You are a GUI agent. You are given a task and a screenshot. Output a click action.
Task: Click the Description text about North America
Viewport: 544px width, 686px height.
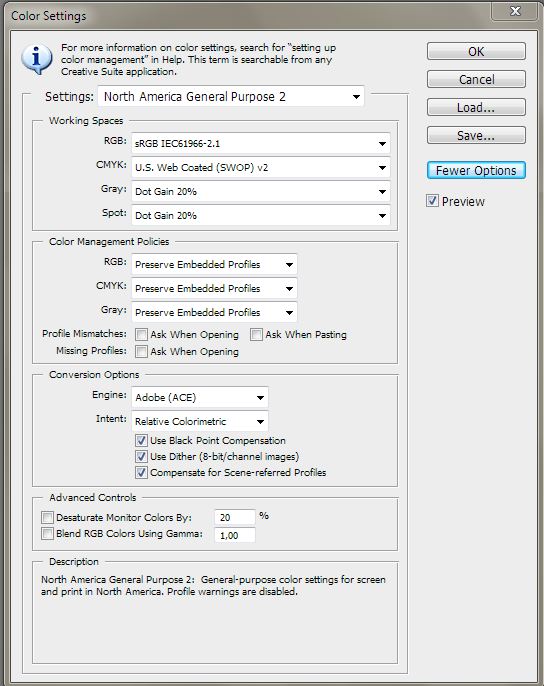click(x=213, y=585)
